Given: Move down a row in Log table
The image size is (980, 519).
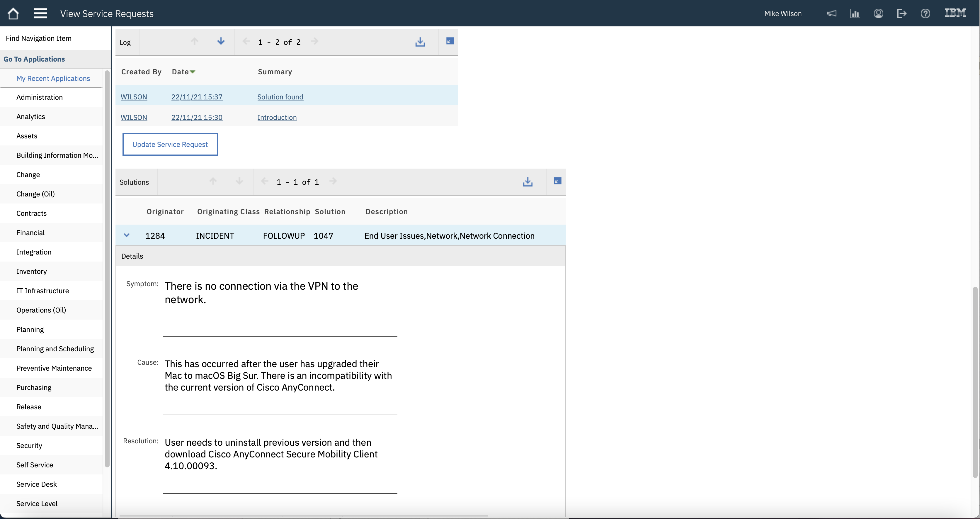Looking at the screenshot, I should point(221,42).
